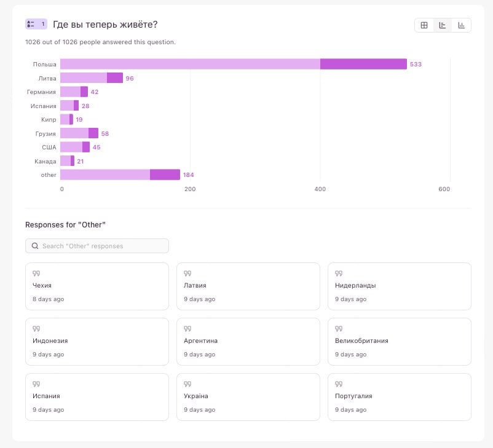Open the Аргентина response card
This screenshot has height=448, width=493.
248,341
